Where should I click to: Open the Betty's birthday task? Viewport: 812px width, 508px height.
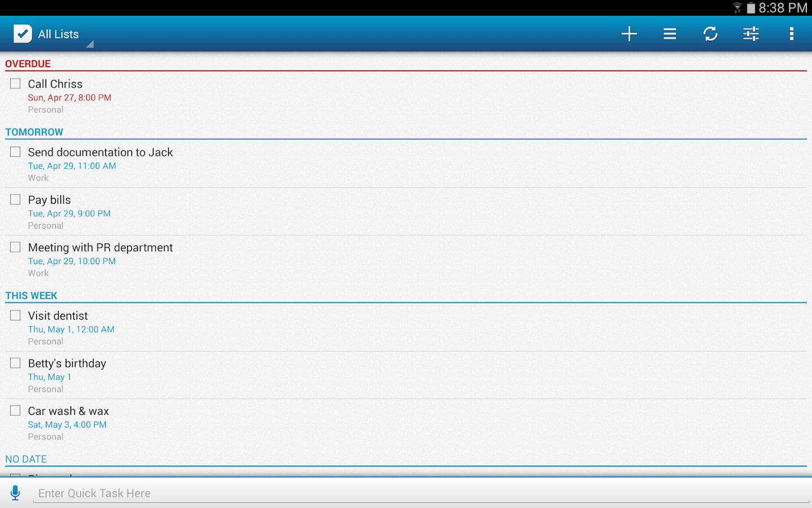click(x=406, y=375)
